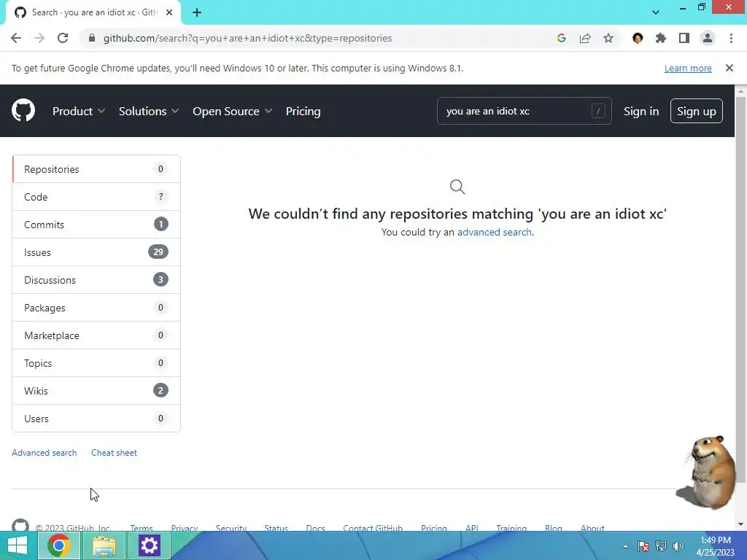Expand the Solutions dropdown menu
Viewport: 747px width, 560px height.
(149, 111)
